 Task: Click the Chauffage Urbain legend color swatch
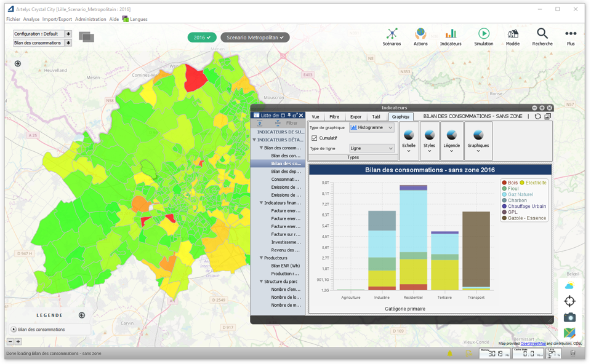coord(504,206)
